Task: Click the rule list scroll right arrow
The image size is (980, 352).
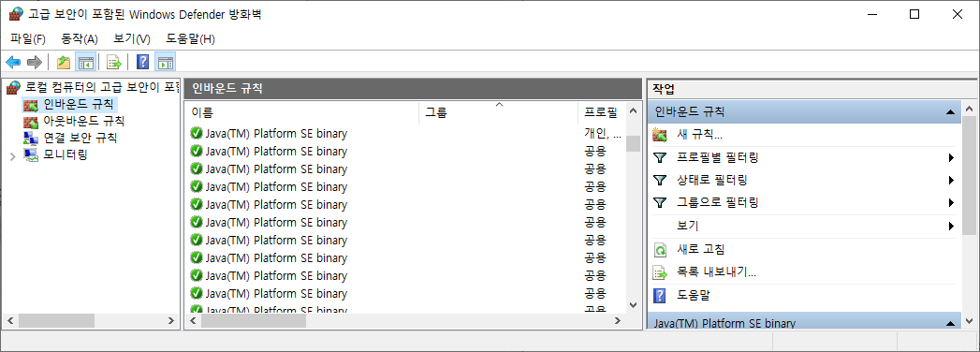Action: click(x=618, y=321)
